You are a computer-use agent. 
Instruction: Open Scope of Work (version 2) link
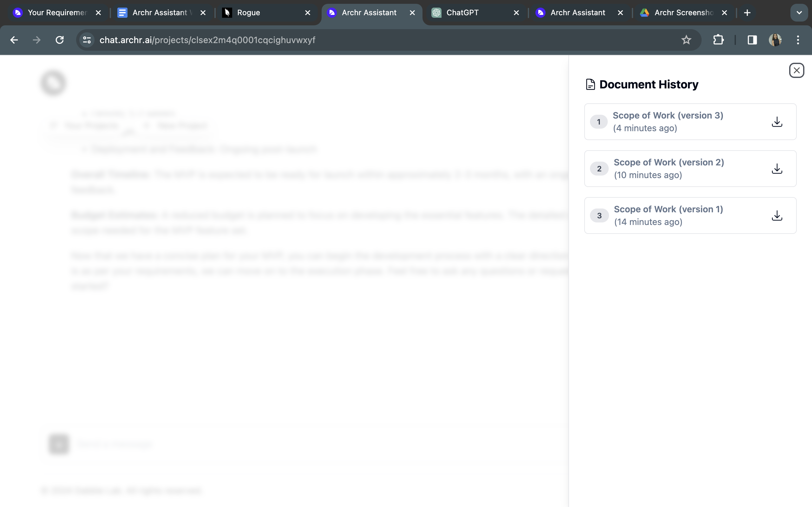(668, 162)
